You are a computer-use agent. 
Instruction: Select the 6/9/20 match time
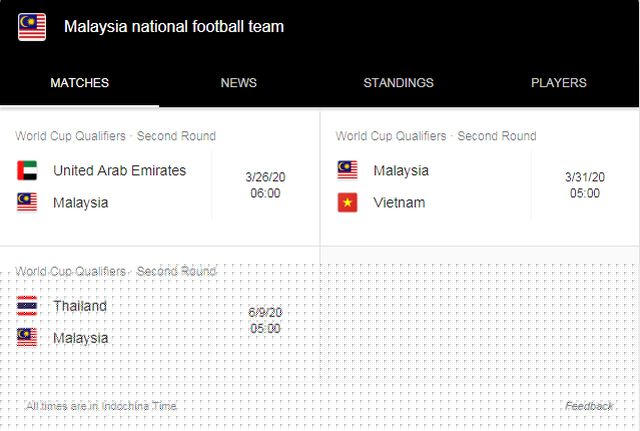point(265,320)
